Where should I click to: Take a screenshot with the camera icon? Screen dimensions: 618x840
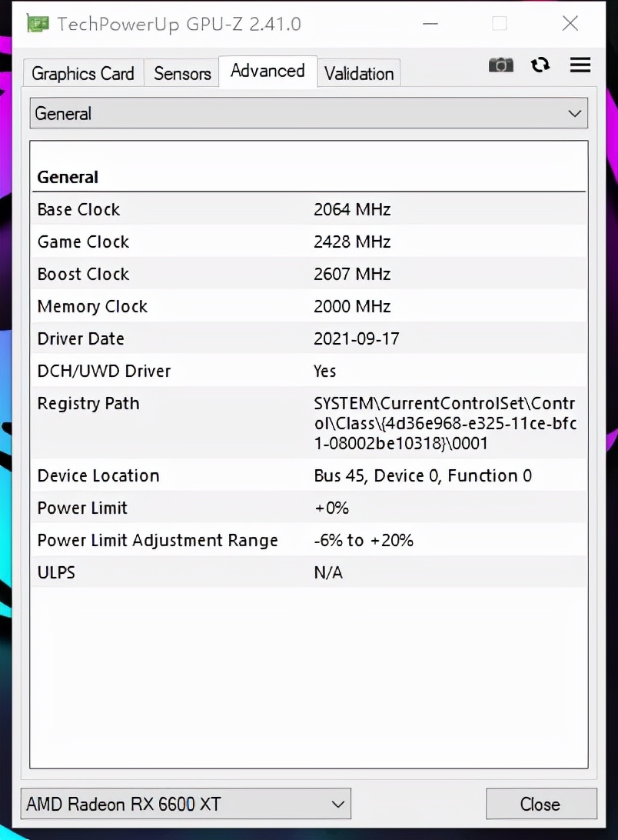click(500, 65)
